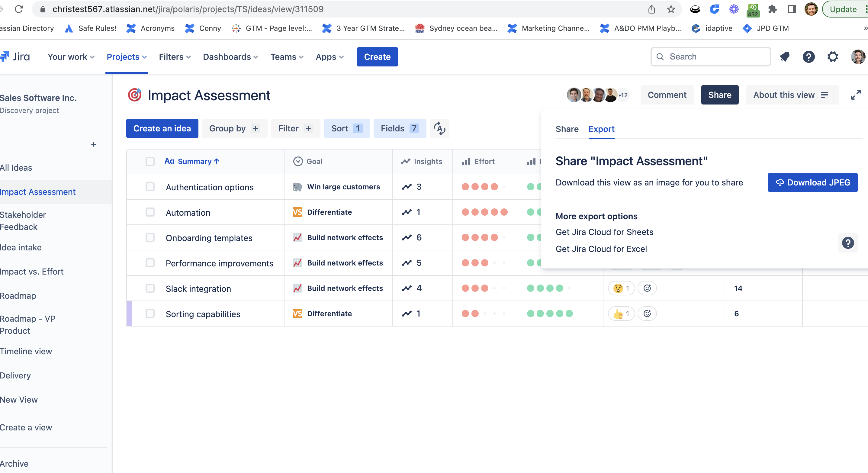
Task: Open the Apps dropdown
Action: [329, 56]
